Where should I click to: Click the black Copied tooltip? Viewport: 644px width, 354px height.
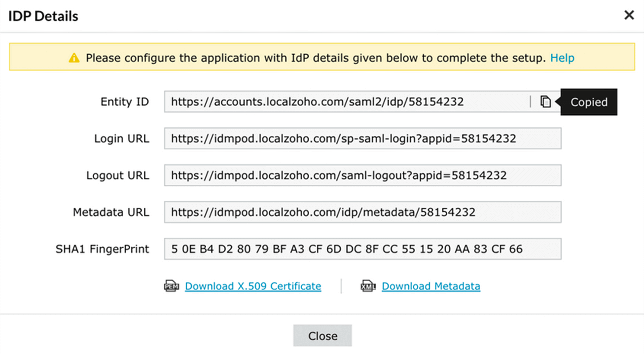[589, 102]
